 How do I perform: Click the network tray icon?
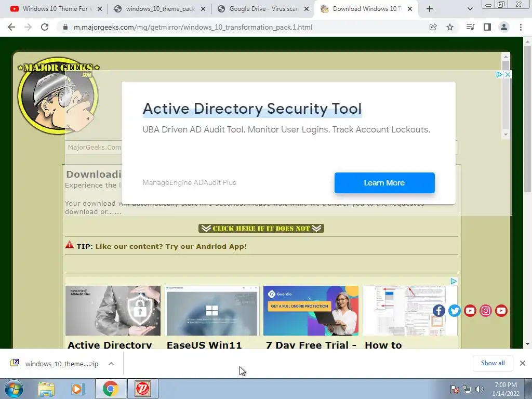[x=467, y=389]
